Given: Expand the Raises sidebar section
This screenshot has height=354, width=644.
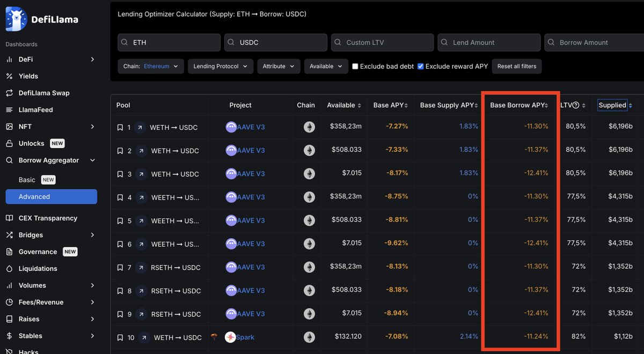Looking at the screenshot, I should pos(92,319).
